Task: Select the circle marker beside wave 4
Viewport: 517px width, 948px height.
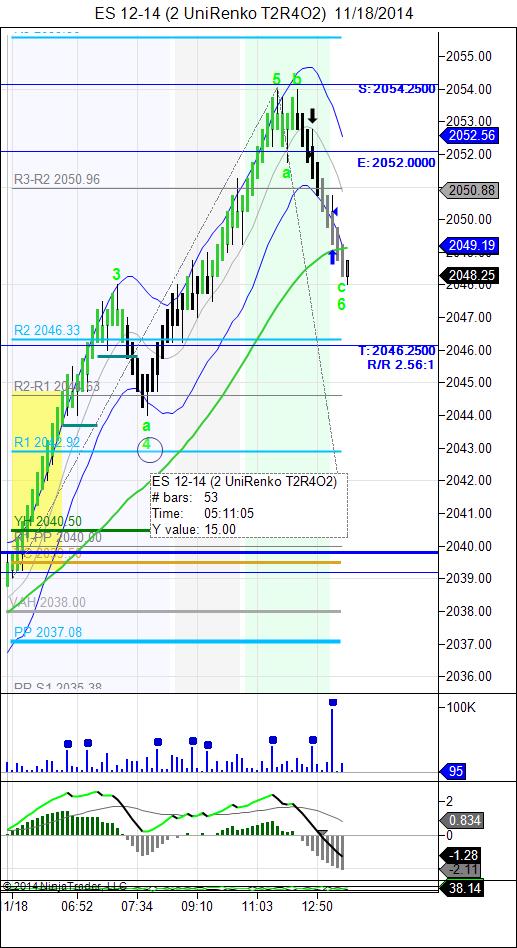Action: click(150, 449)
